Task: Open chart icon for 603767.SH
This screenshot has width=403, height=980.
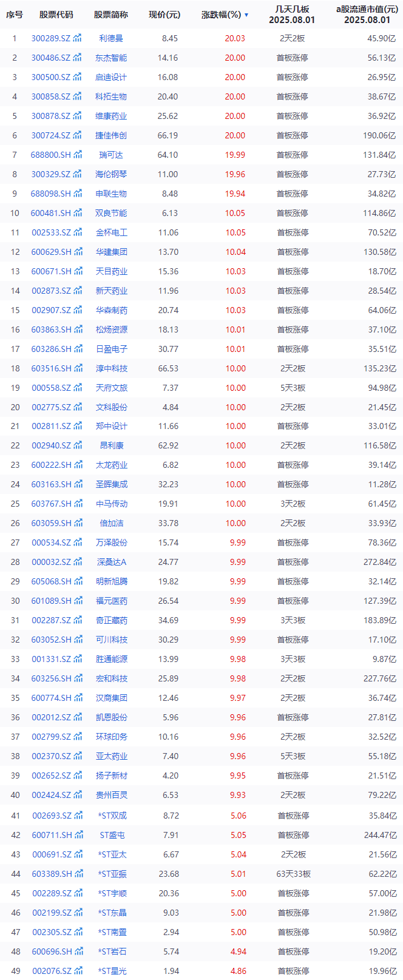Action: pos(78,504)
